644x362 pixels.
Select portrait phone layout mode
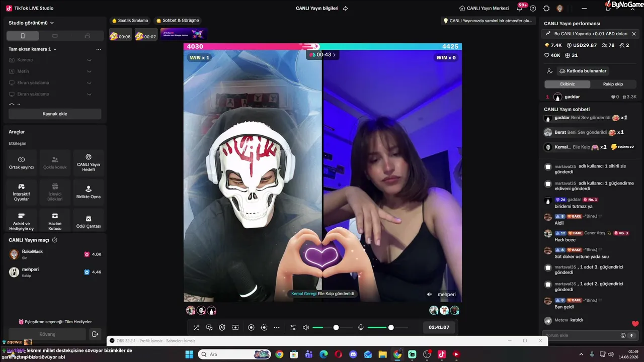(23, 36)
